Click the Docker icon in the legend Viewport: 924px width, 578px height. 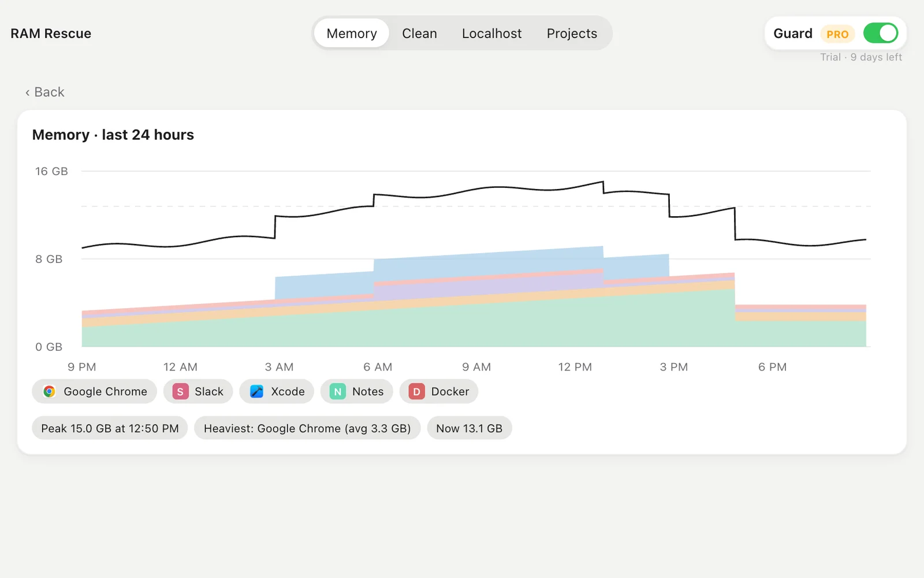pos(416,391)
